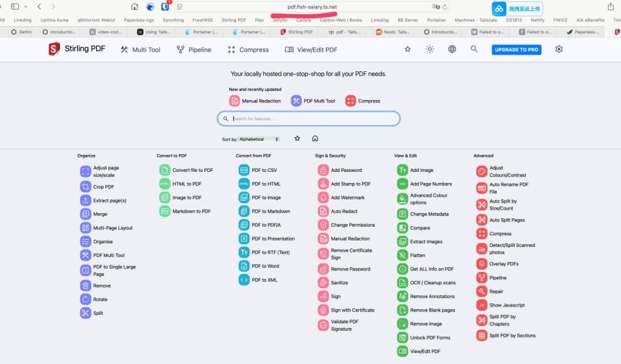The width and height of the screenshot is (621, 364).
Task: Open Overlay PDFs tool
Action: point(497,264)
